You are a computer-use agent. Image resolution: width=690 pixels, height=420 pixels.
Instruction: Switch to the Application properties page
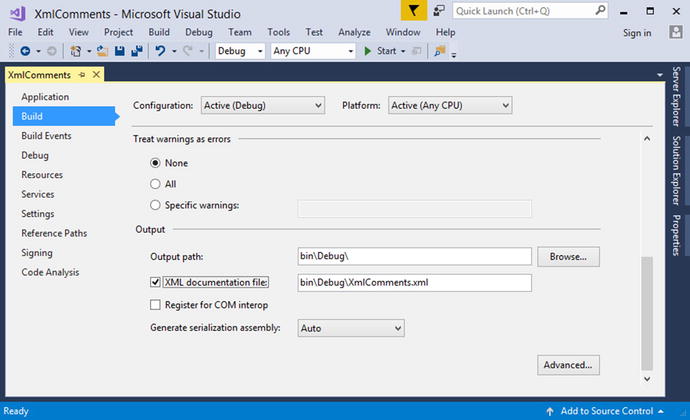click(x=45, y=97)
